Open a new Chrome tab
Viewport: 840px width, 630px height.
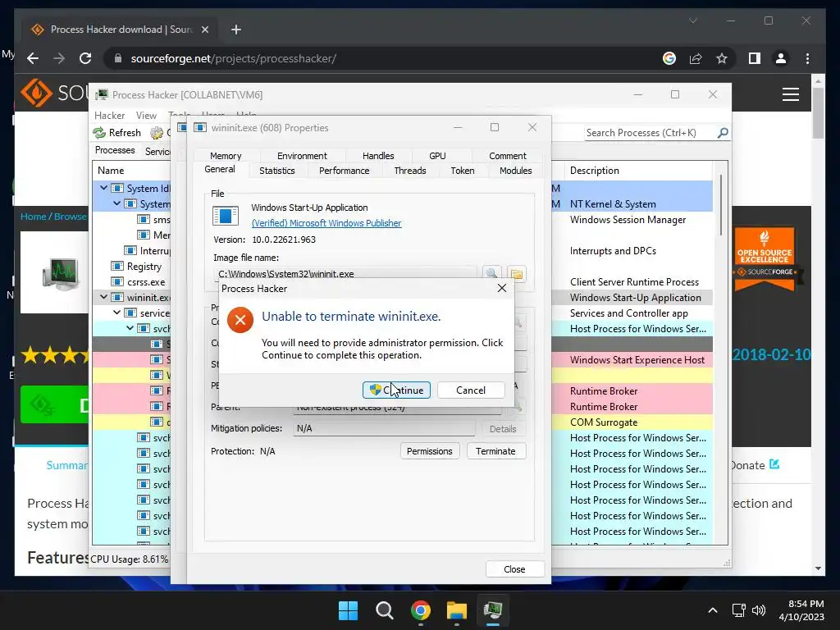click(x=235, y=30)
